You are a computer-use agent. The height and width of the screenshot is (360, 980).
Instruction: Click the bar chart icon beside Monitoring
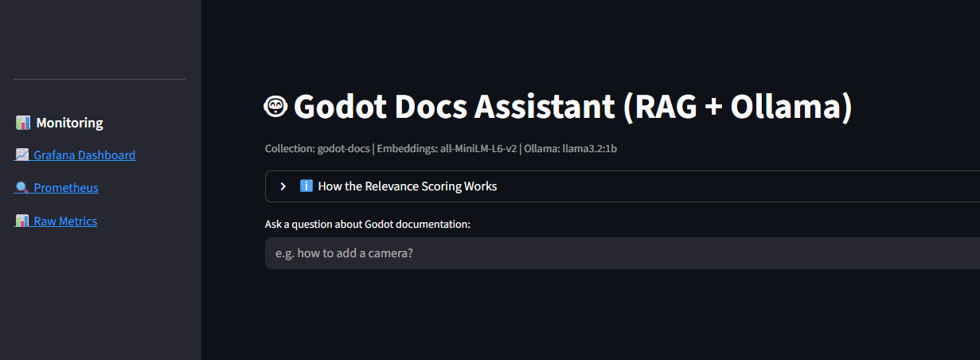pos(22,123)
